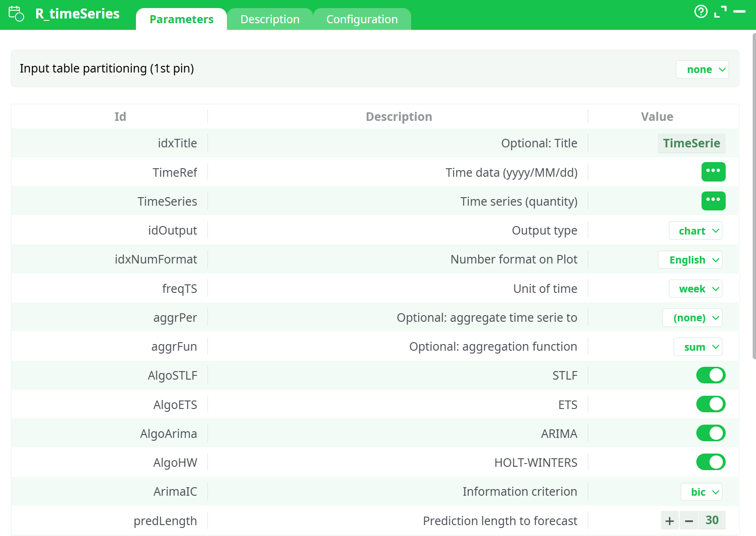Open the help question mark icon
The height and width of the screenshot is (536, 756).
(701, 12)
